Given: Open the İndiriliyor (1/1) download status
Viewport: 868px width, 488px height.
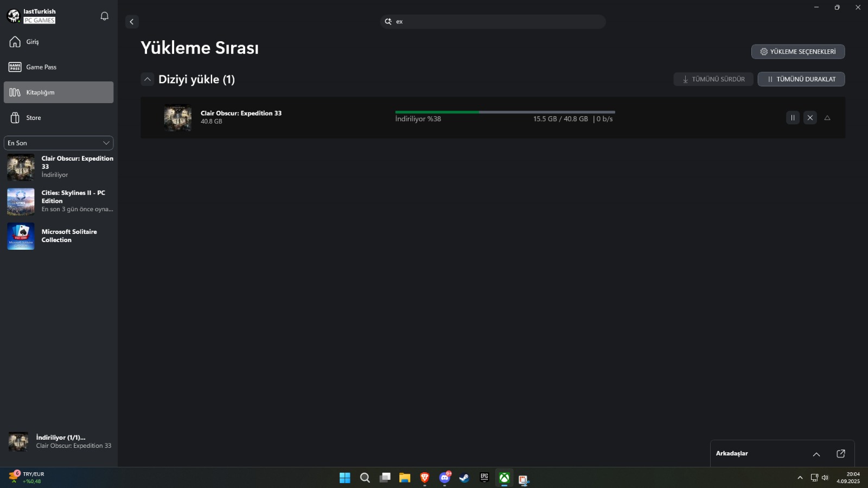Looking at the screenshot, I should 59,442.
